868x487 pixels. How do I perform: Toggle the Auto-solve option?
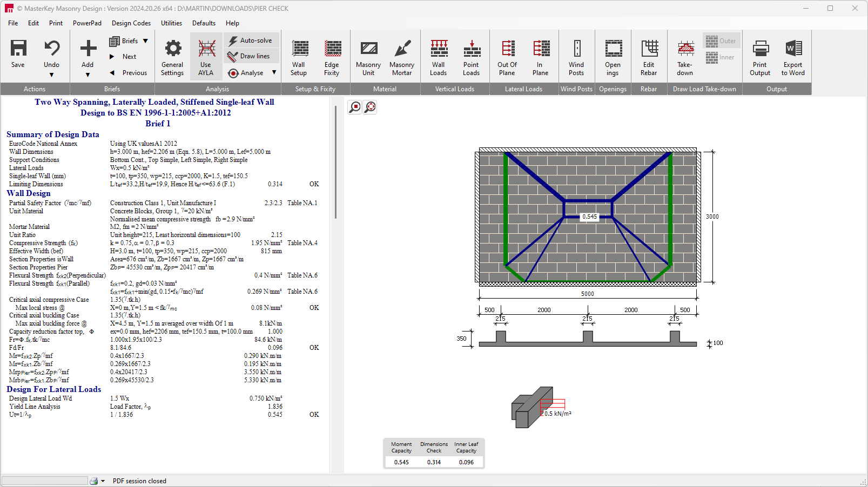[x=251, y=40]
